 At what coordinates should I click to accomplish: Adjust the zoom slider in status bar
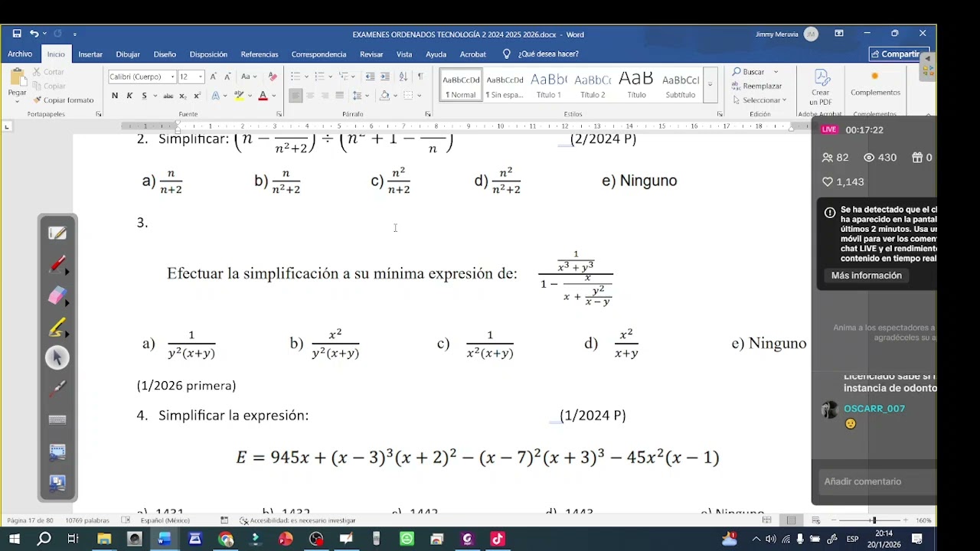coord(873,520)
